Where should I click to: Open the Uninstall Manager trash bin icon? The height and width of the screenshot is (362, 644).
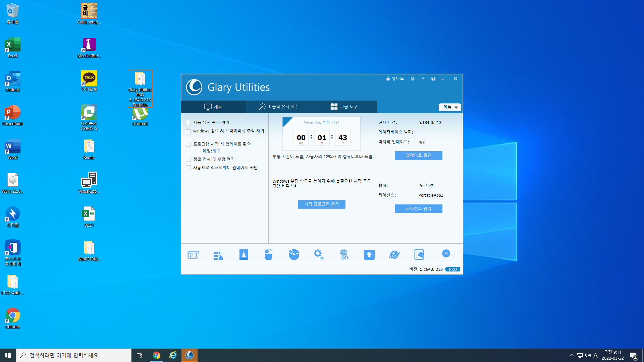pos(344,255)
